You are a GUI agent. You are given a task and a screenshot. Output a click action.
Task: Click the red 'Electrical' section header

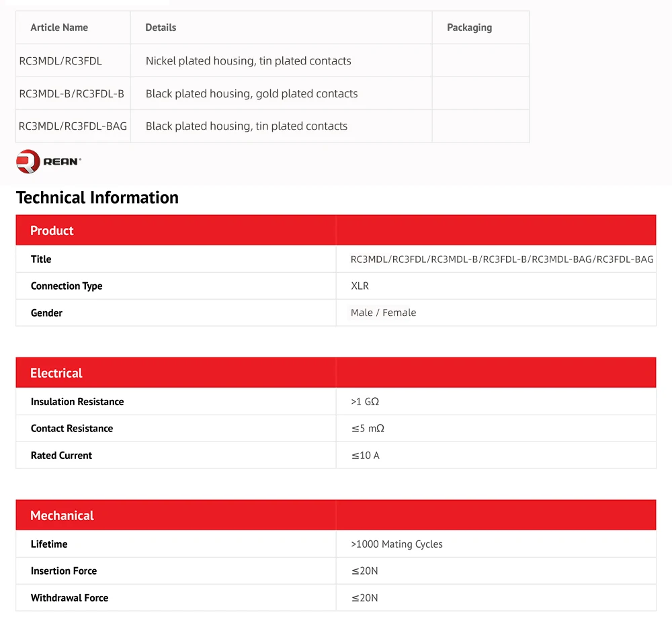coord(336,372)
